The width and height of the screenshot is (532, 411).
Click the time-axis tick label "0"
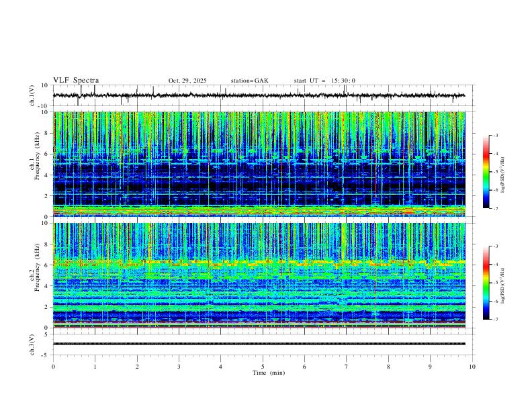click(53, 367)
